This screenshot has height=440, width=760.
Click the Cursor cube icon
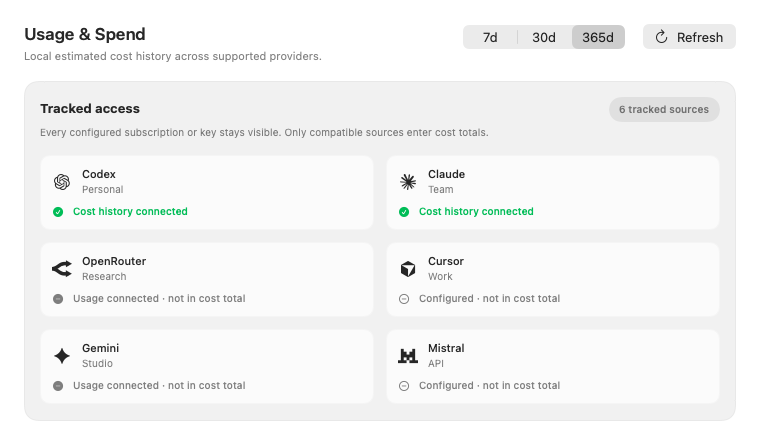coord(408,268)
